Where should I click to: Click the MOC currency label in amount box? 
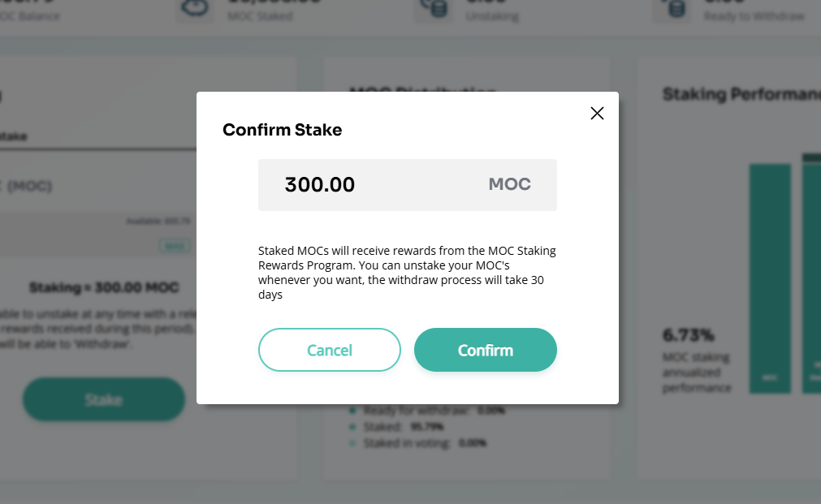(509, 185)
